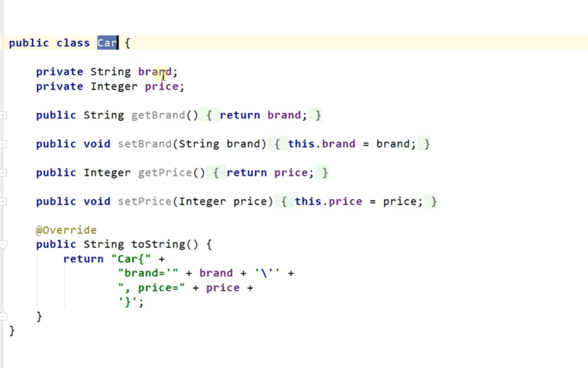The image size is (588, 368).
Task: Click the getBrand method name
Action: 158,115
